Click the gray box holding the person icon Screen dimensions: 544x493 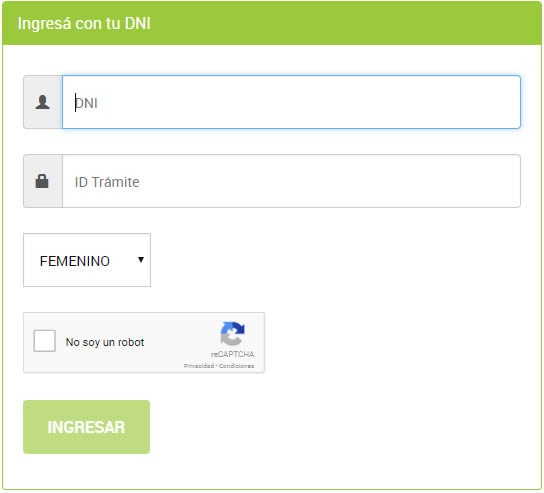43,102
